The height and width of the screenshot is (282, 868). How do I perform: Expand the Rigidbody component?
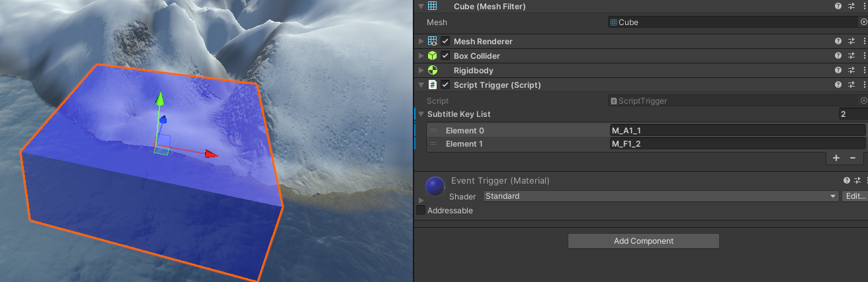[x=421, y=70]
